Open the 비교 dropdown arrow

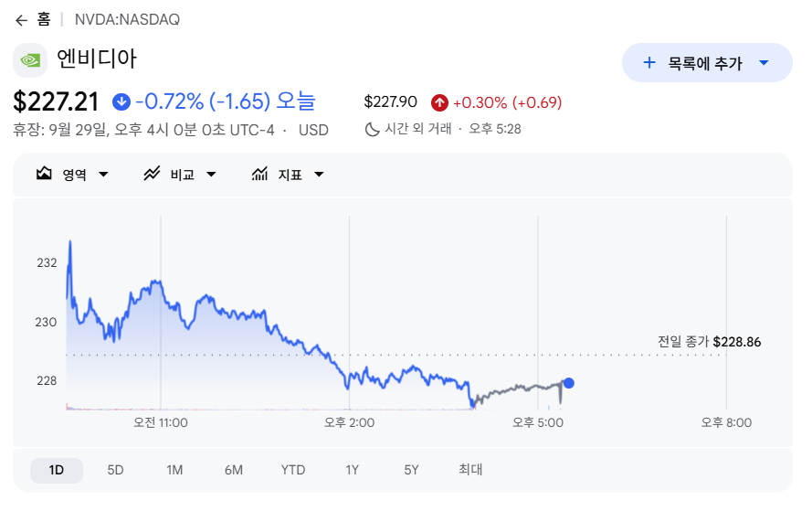211,175
